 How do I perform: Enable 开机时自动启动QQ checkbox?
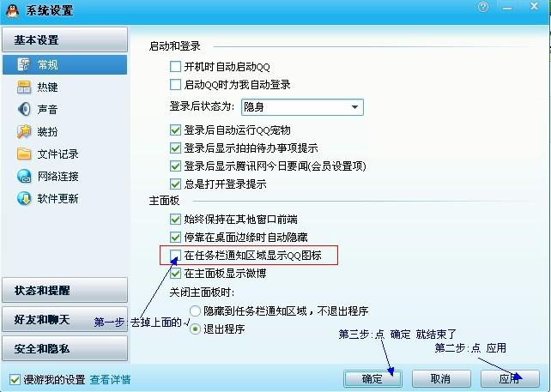[x=175, y=66]
